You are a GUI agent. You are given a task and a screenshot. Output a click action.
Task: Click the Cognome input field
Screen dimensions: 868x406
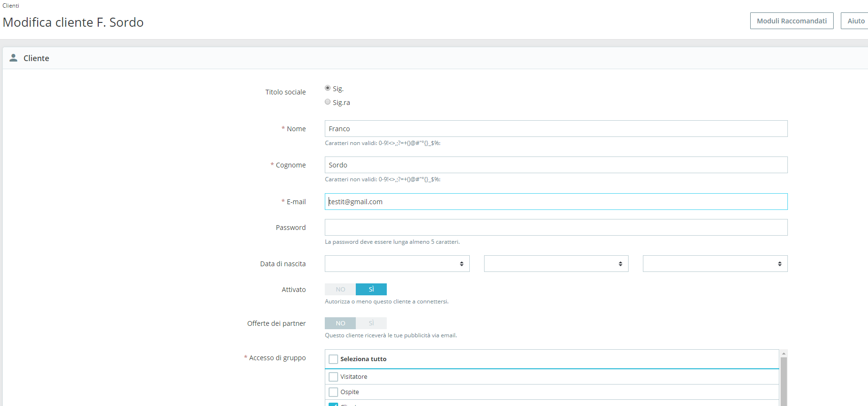[x=556, y=165]
